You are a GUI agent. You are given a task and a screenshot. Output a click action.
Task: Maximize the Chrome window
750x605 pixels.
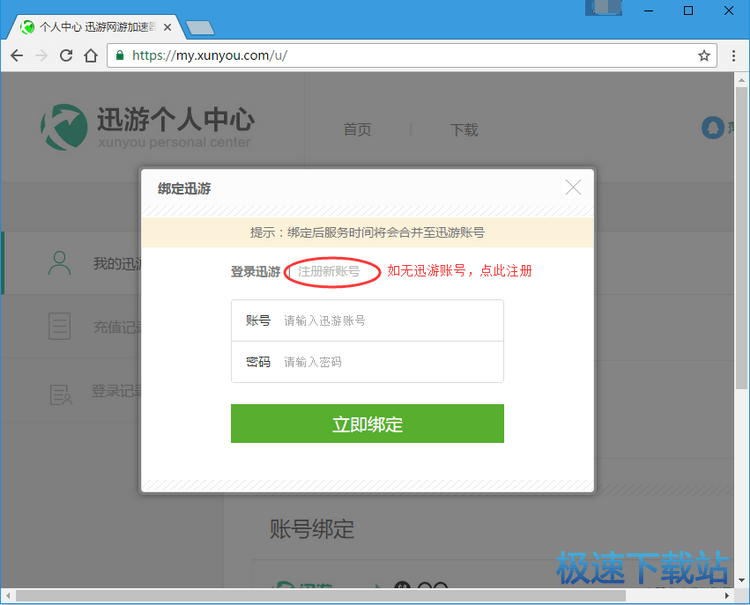point(688,11)
